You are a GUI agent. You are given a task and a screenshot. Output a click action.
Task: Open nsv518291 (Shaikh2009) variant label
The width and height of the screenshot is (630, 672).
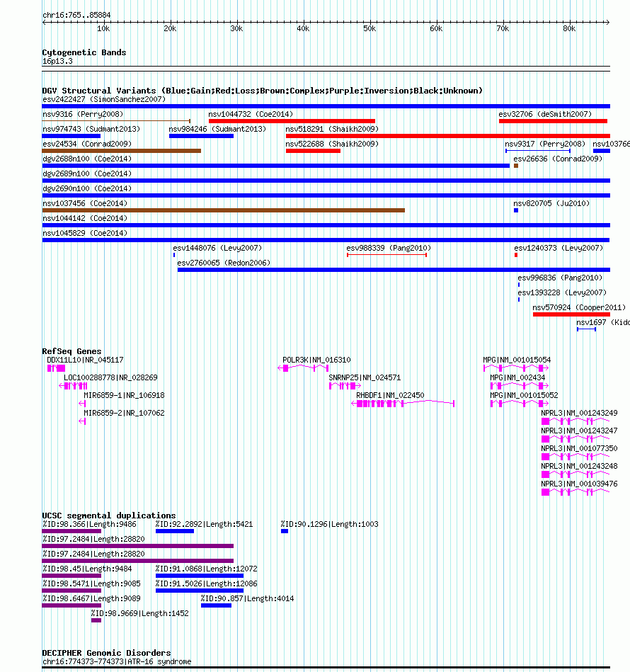click(x=332, y=129)
